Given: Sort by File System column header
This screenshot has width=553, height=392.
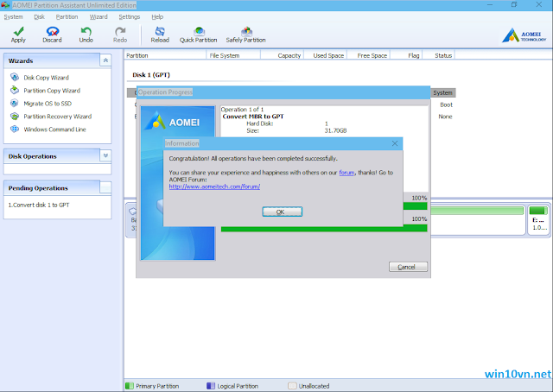Looking at the screenshot, I should click(233, 55).
